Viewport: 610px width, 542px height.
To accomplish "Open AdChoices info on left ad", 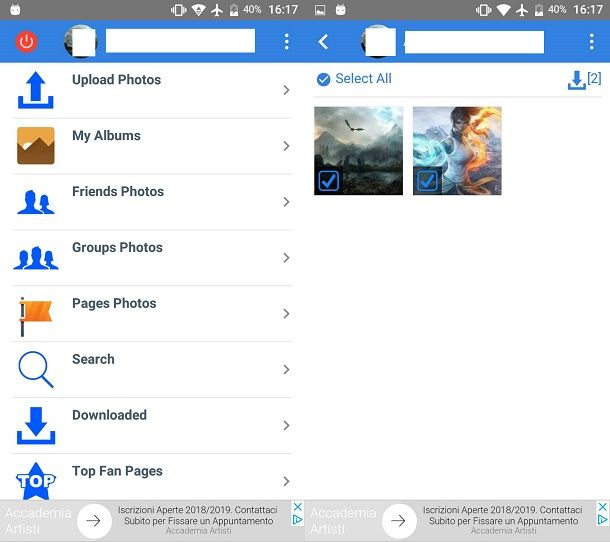I will (297, 519).
